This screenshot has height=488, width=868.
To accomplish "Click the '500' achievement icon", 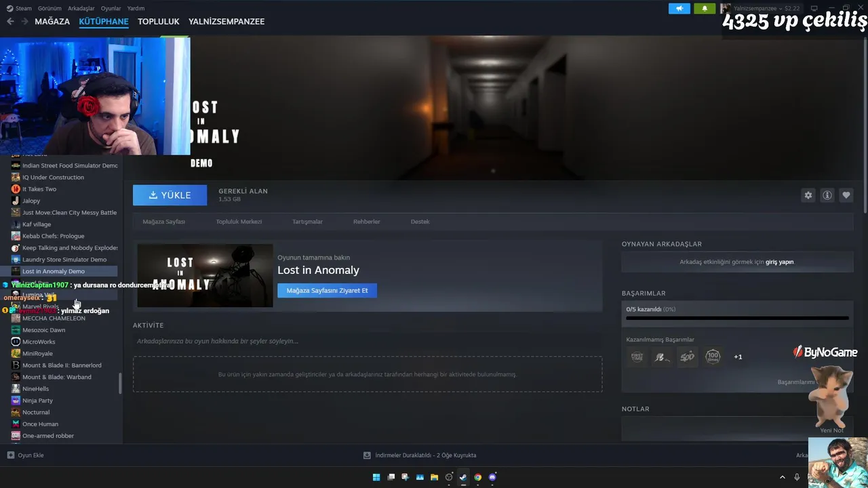I will click(688, 357).
